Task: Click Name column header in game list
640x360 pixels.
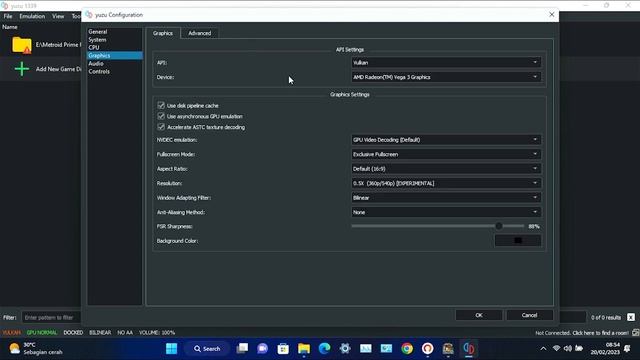Action: click(x=10, y=27)
